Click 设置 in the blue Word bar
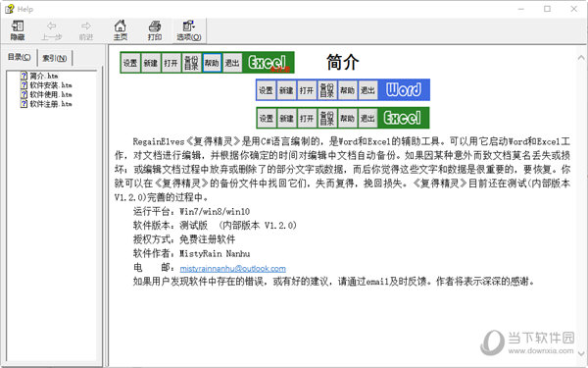This screenshot has height=368, width=588. [266, 90]
